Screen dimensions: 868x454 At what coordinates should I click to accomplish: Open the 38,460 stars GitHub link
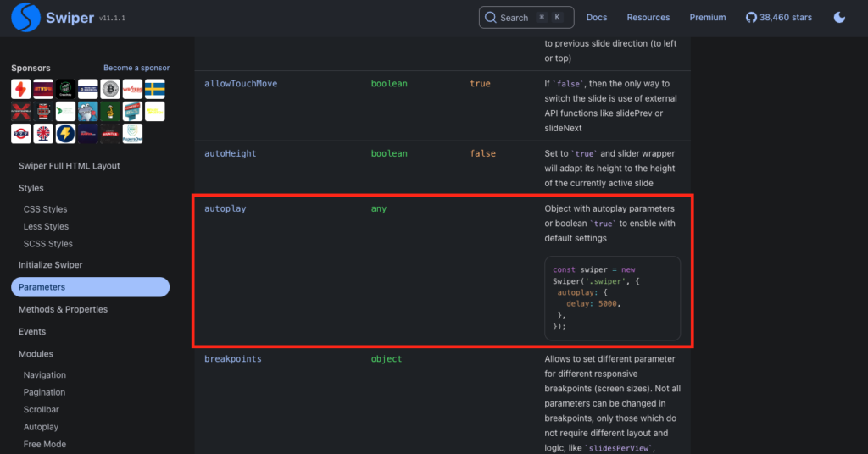(x=778, y=18)
